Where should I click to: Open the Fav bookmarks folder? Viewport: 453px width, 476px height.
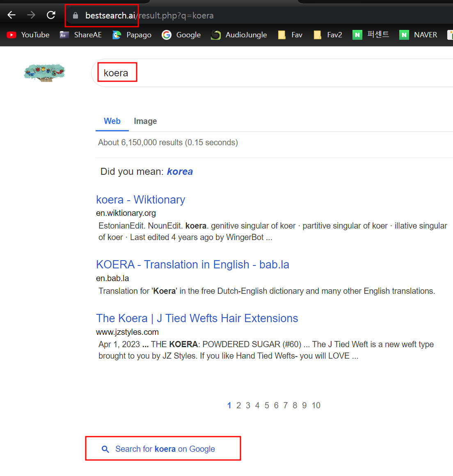[290, 35]
